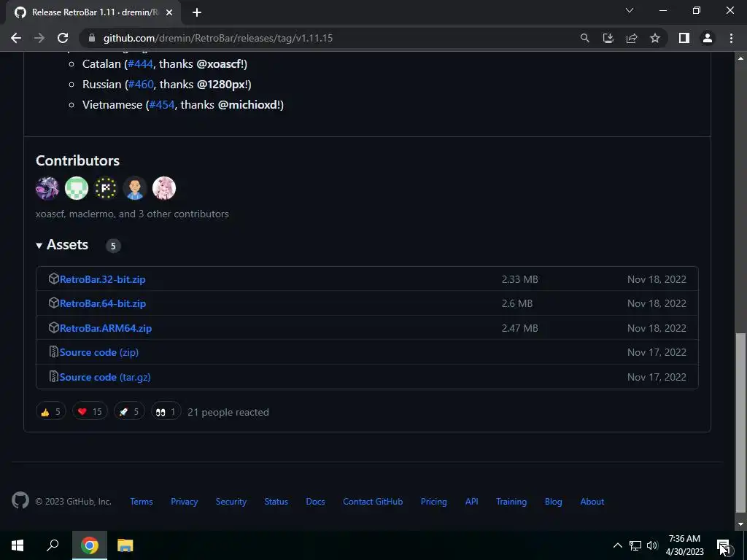Open a new browser tab
Viewport: 747px width, 560px height.
[x=197, y=12]
